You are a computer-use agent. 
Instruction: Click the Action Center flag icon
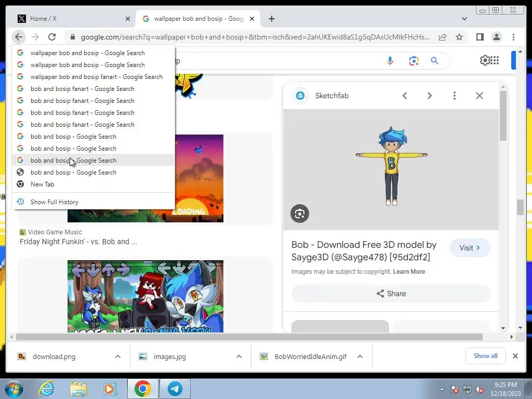(x=455, y=390)
